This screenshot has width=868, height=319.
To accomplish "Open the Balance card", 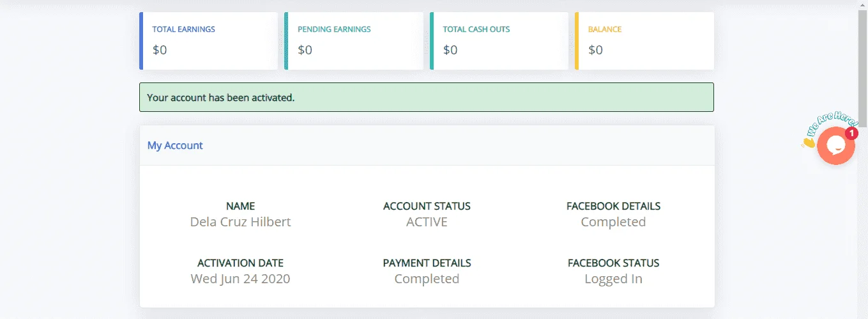I will (644, 40).
